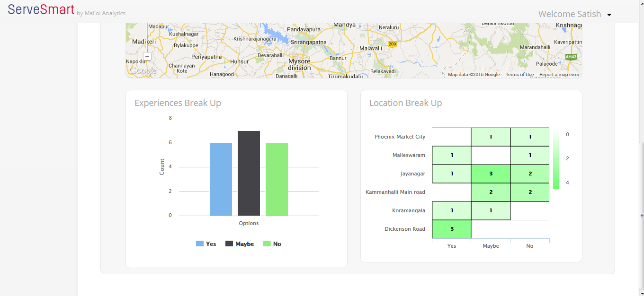Click Srirangapatna label on the map

308,42
